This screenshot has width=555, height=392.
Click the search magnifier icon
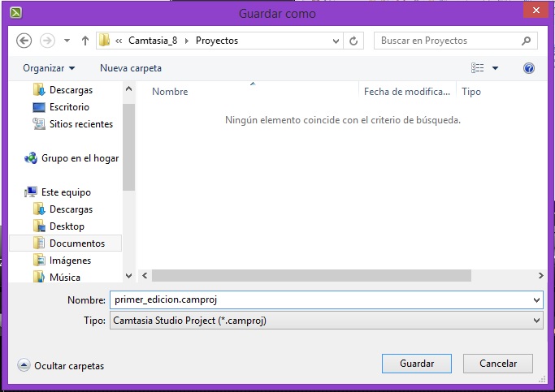pos(527,41)
